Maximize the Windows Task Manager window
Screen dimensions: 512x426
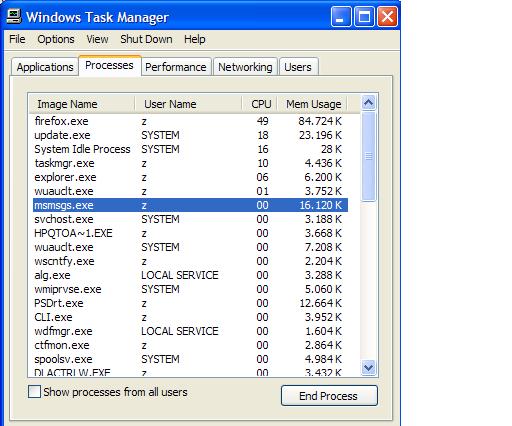click(x=364, y=16)
